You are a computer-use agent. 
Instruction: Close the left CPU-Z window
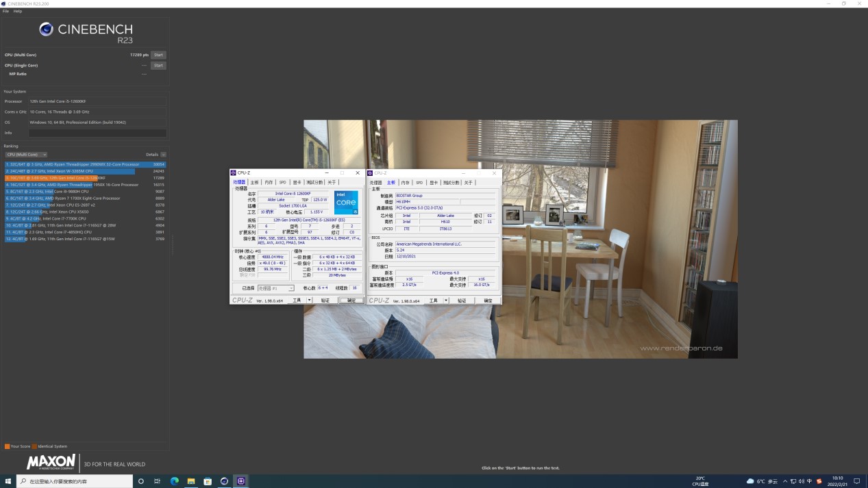(358, 173)
